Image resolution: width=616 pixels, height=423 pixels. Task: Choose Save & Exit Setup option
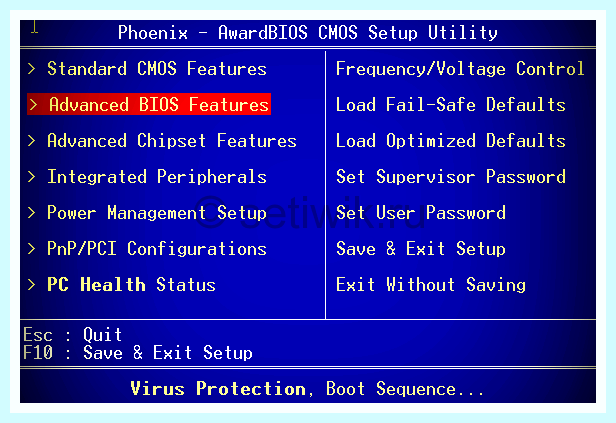[421, 249]
